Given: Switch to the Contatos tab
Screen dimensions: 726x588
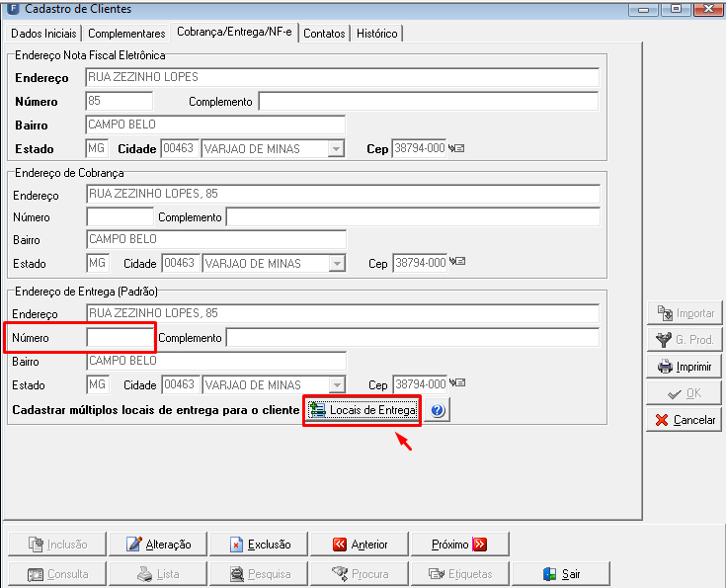Looking at the screenshot, I should tap(324, 34).
